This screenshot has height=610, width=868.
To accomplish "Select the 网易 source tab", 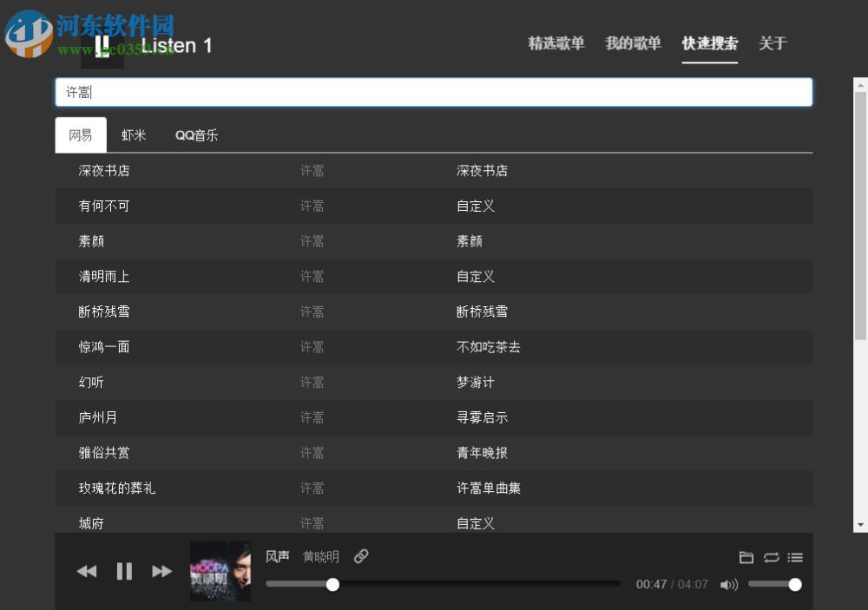I will click(80, 134).
